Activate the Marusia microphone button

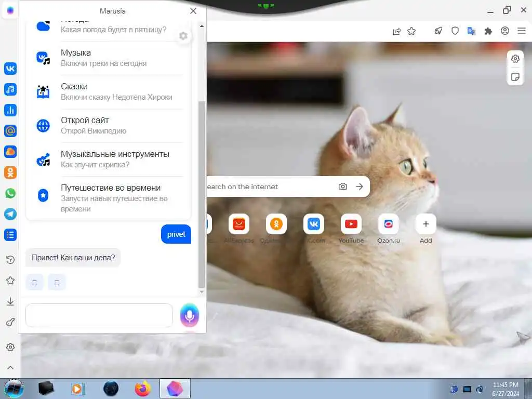click(190, 315)
